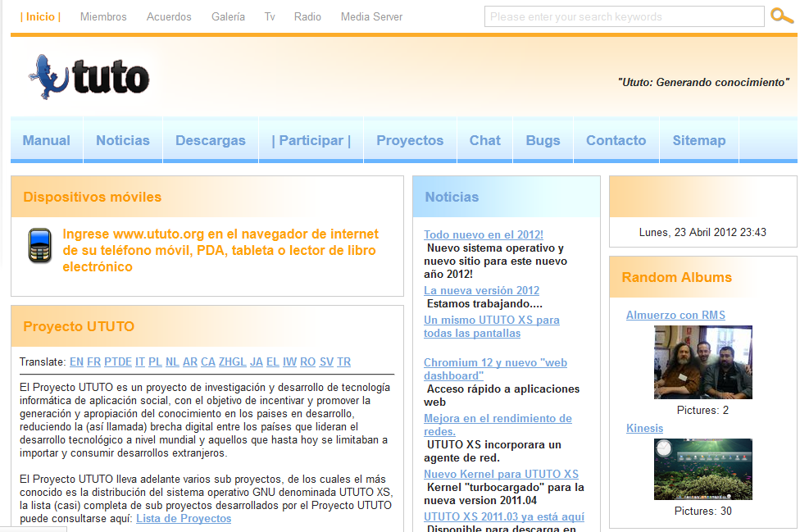The image size is (800, 532).
Task: Click Bugs in the navigation bar
Action: 543,139
